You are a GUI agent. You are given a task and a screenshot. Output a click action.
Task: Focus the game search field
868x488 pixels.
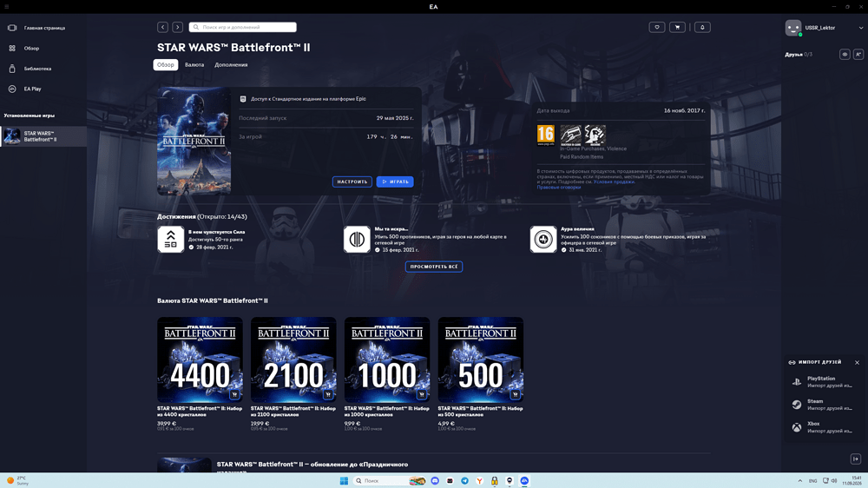[242, 27]
